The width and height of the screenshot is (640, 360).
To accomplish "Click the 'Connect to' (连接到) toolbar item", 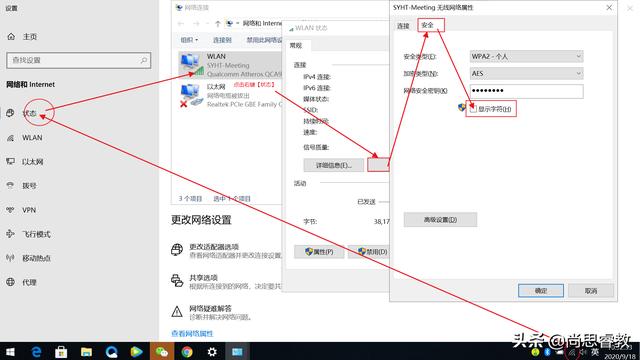I will coord(222,40).
